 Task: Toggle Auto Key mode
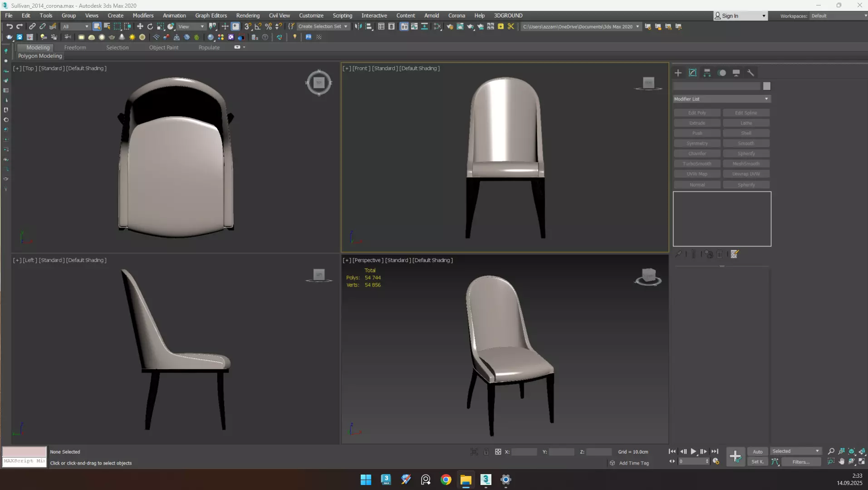758,451
